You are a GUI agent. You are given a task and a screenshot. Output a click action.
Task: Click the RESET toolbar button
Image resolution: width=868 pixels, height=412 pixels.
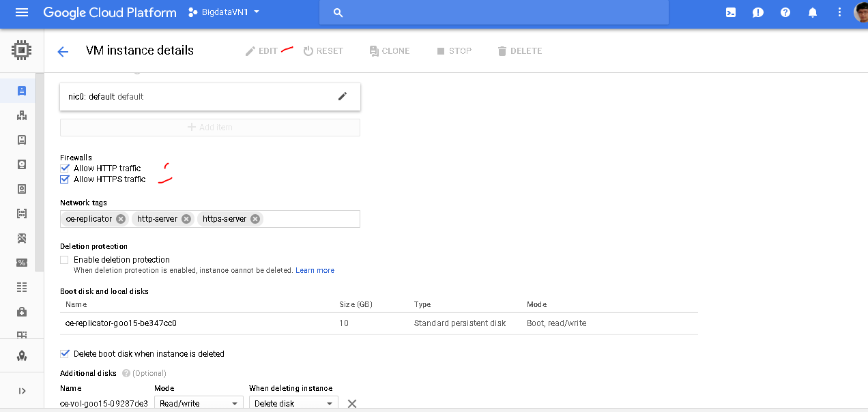point(323,51)
